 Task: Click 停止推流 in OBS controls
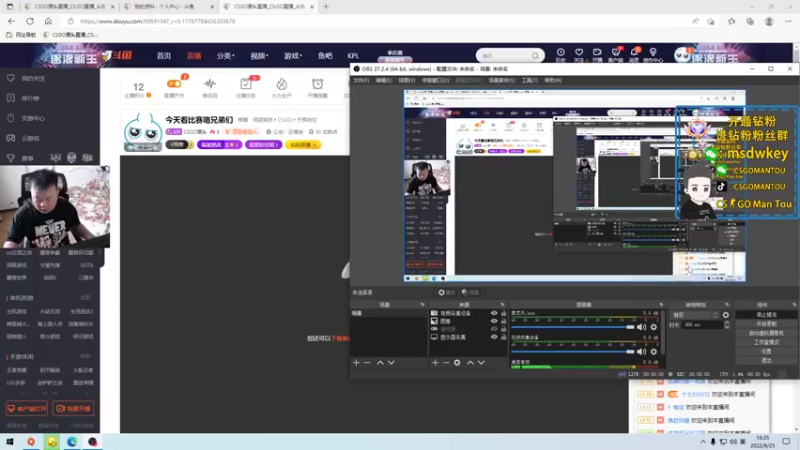[x=766, y=315]
